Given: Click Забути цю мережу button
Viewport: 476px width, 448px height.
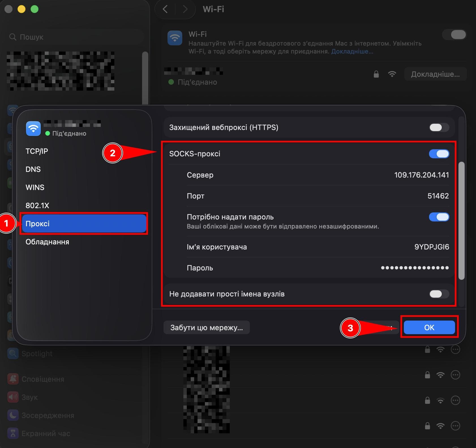Looking at the screenshot, I should pos(207,327).
